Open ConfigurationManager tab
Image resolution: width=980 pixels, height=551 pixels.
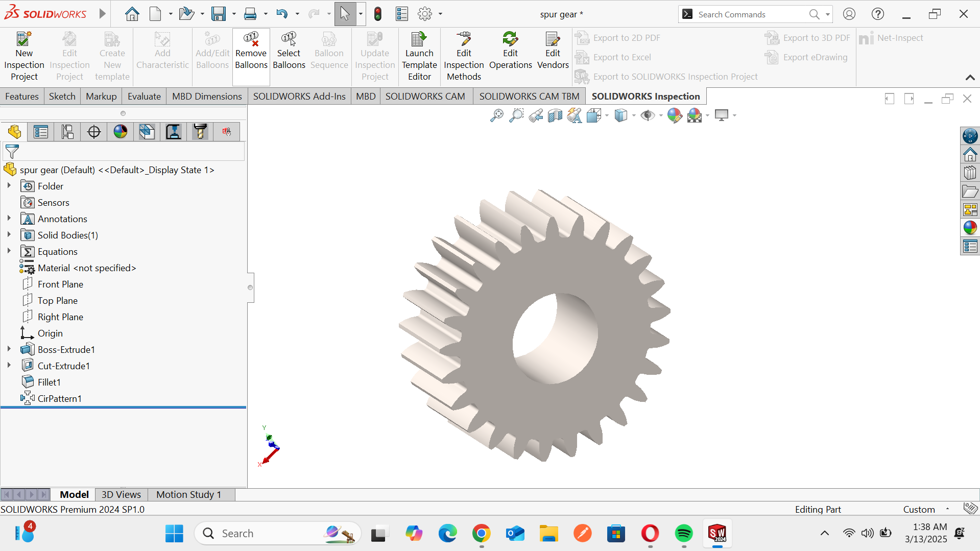[67, 132]
